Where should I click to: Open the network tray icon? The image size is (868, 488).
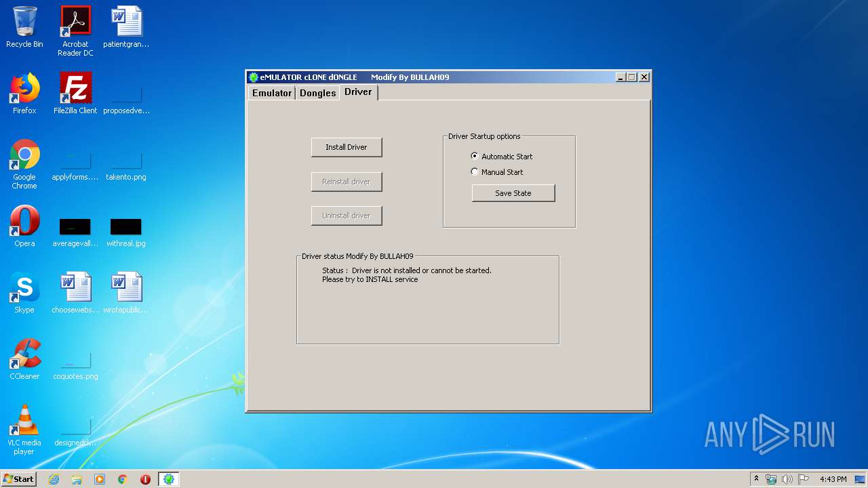[771, 479]
